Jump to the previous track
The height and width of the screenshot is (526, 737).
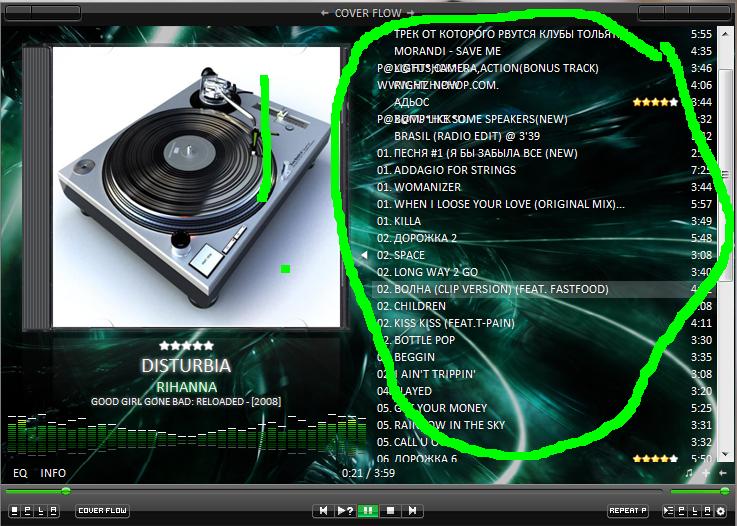click(x=323, y=510)
